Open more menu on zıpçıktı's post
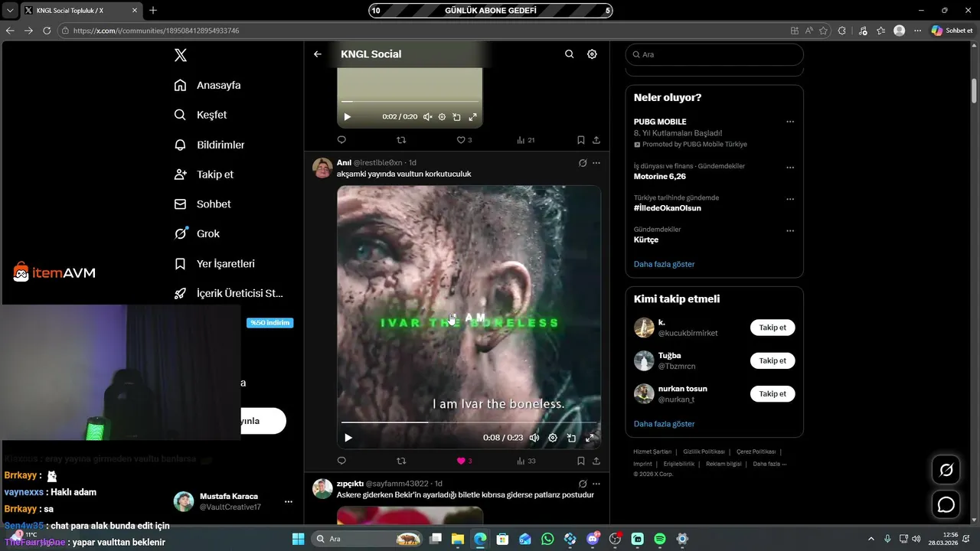Viewport: 980px width, 551px height. (x=596, y=484)
